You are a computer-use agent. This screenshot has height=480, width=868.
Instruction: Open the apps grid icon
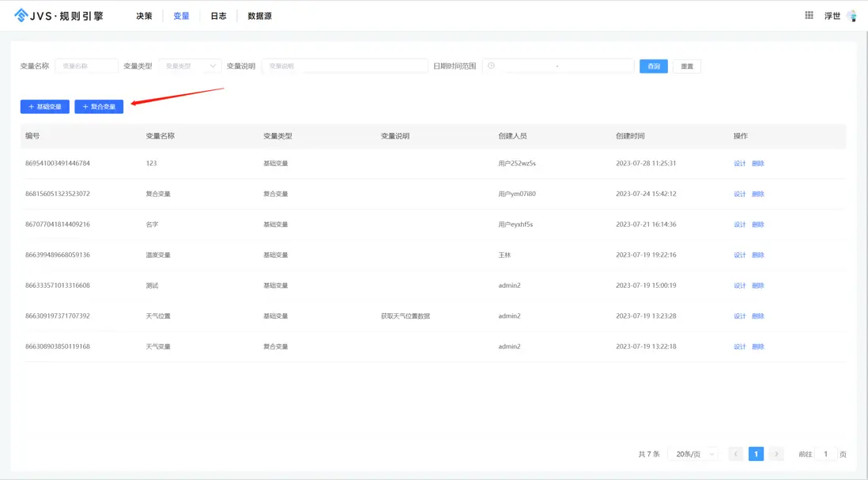[x=809, y=16]
